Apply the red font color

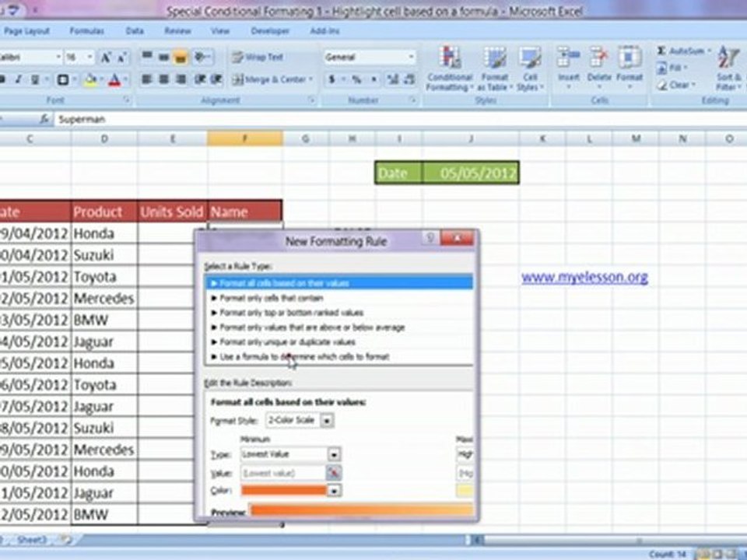pos(114,79)
